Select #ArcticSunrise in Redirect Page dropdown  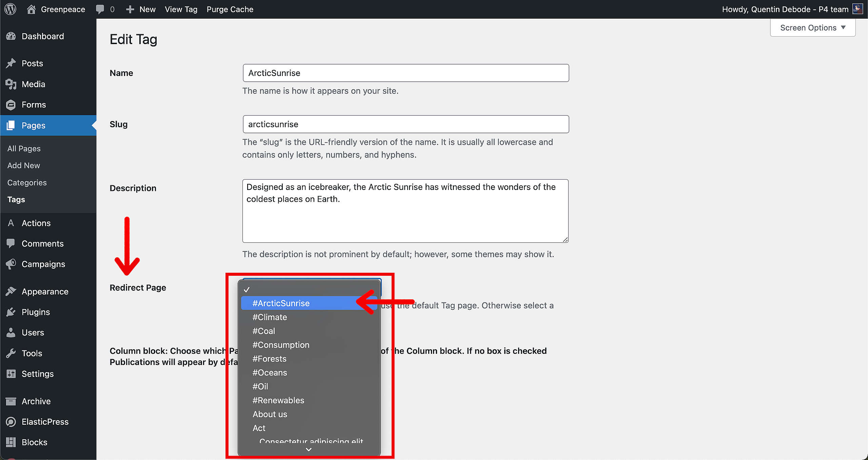309,303
